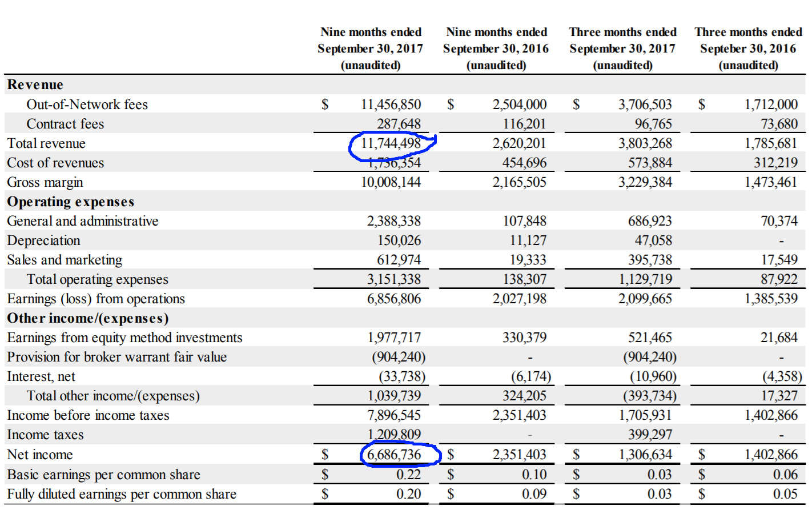Select Net income value 1,306,634
This screenshot has height=514, width=812.
(645, 455)
